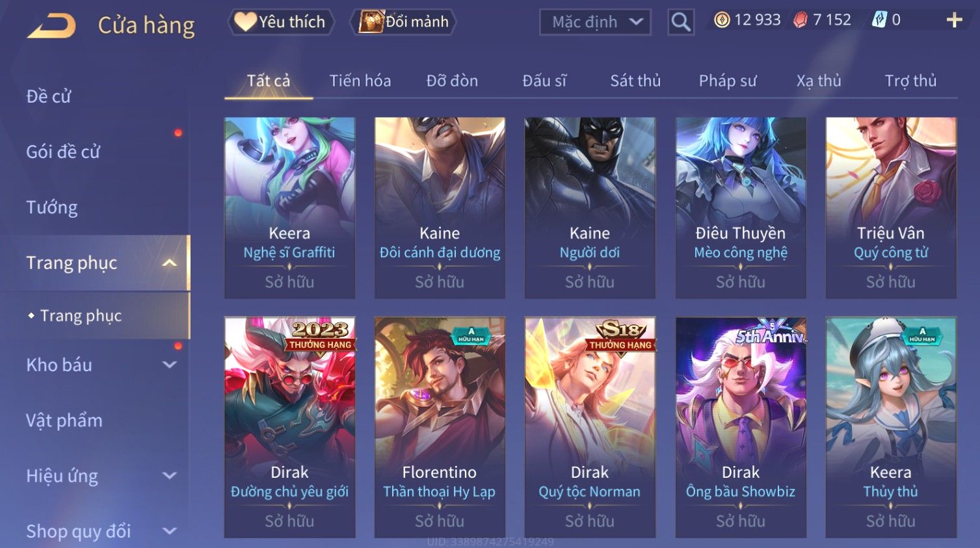Switch to the Sát thủ tab
Viewport: 980px width, 548px height.
pyautogui.click(x=635, y=81)
